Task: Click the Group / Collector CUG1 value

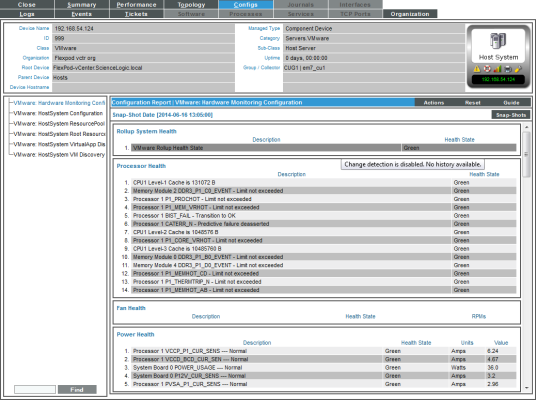Action: click(x=304, y=68)
